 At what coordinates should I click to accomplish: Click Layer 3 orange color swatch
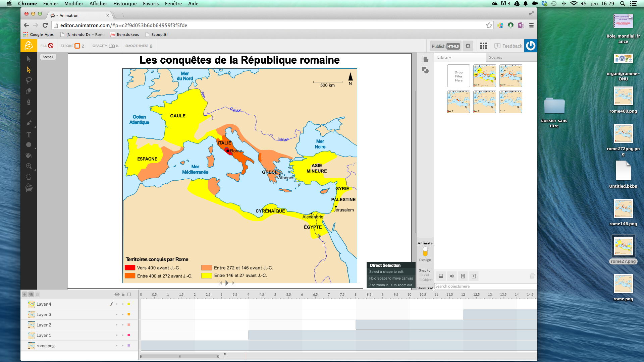[x=129, y=314]
